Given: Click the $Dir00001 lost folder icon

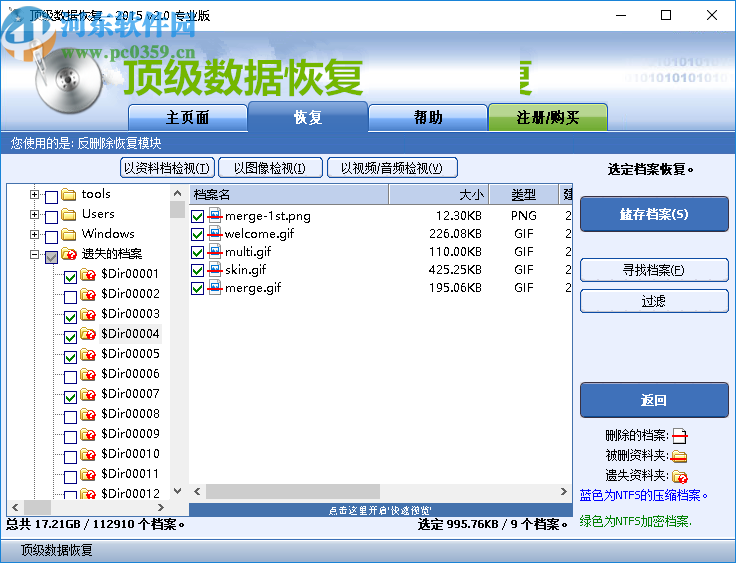Looking at the screenshot, I should click(x=88, y=274).
